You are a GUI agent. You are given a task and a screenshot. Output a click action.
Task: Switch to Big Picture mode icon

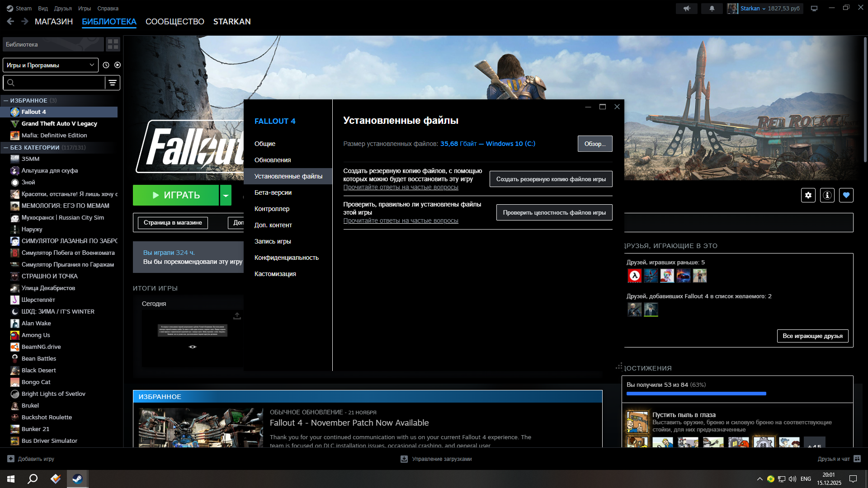click(x=814, y=9)
